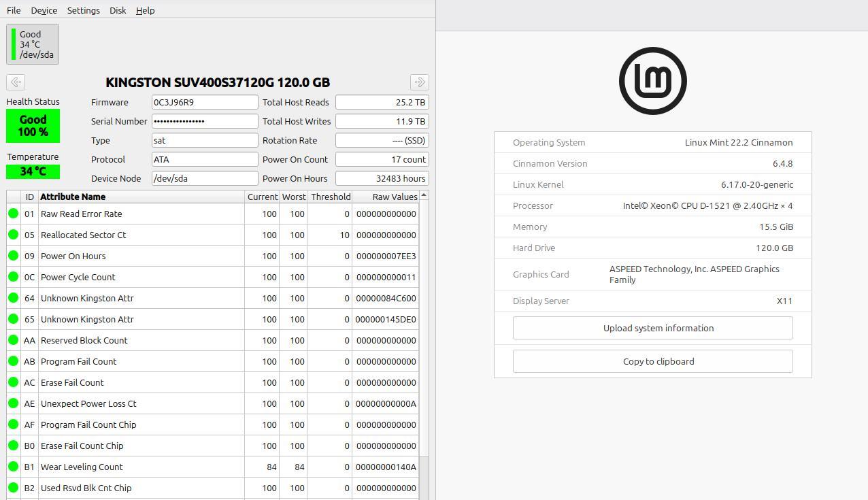Click green status dot for Used Rsvd Blk Cnt Chip
Image resolution: width=868 pixels, height=500 pixels.
13,488
